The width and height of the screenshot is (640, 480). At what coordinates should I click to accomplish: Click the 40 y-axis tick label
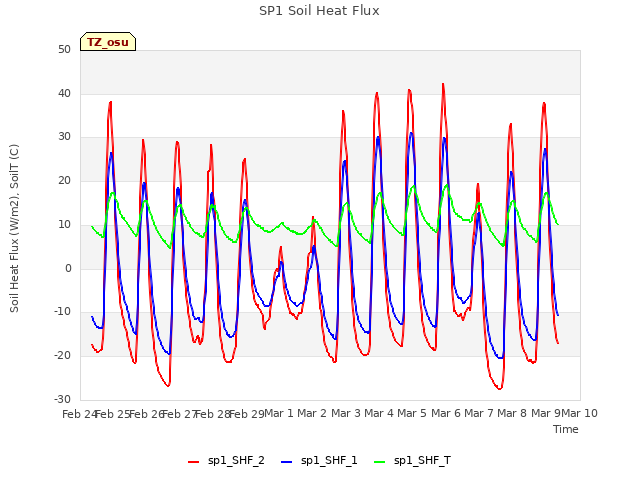64,93
